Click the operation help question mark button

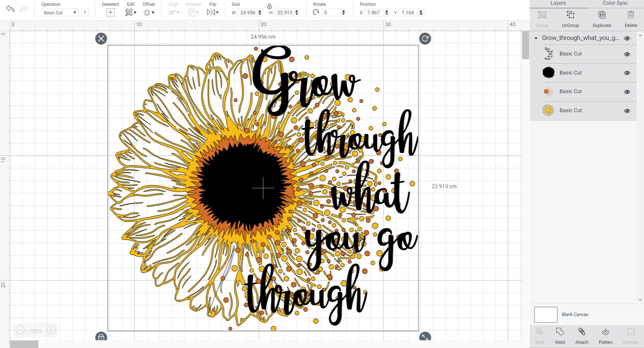click(85, 12)
